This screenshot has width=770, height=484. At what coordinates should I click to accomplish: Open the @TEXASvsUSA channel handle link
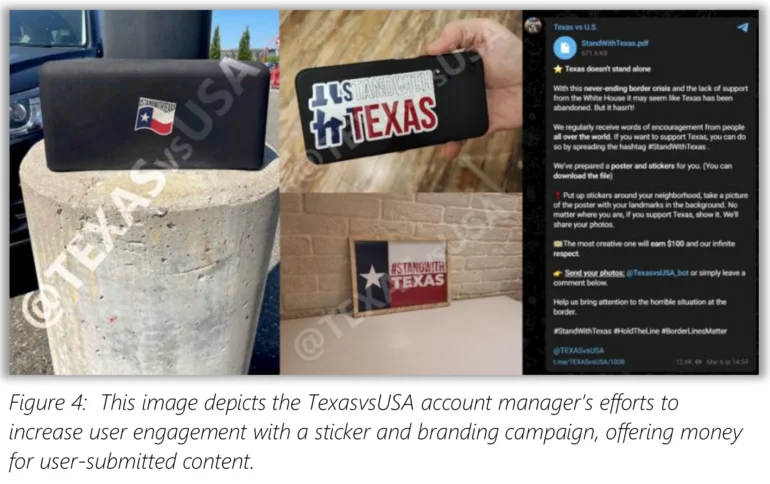coord(578,350)
